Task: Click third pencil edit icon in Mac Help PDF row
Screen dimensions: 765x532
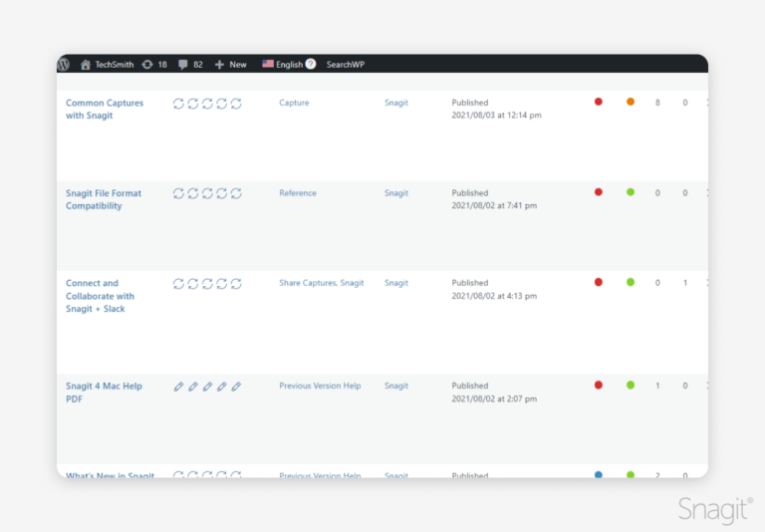Action: [207, 387]
